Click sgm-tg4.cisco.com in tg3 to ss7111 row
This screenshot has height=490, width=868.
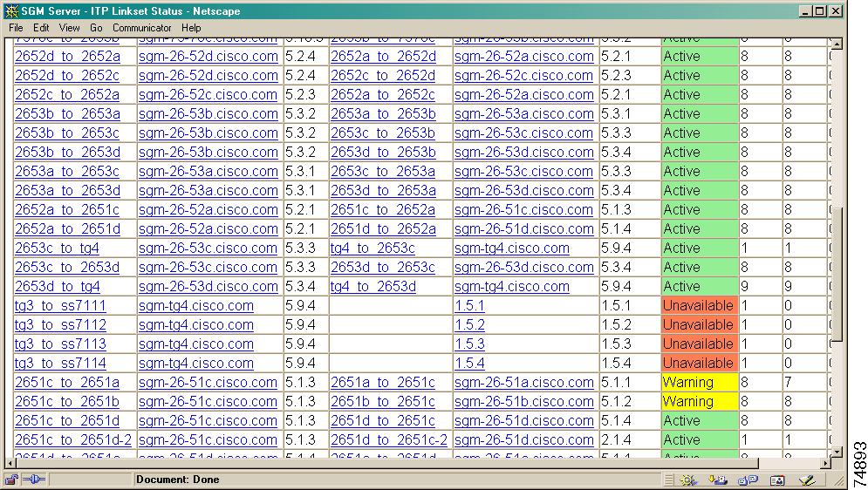(x=196, y=306)
